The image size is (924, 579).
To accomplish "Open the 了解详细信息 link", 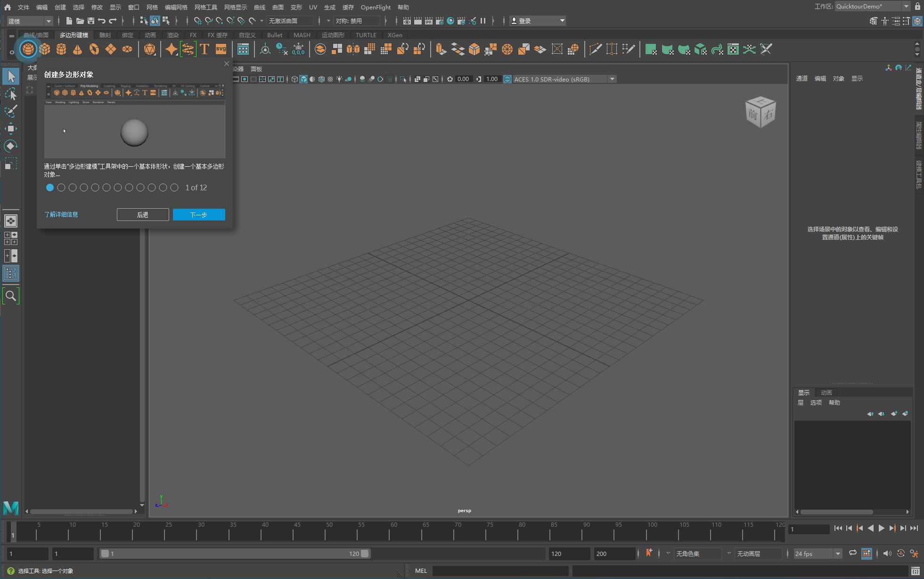I will (x=61, y=215).
